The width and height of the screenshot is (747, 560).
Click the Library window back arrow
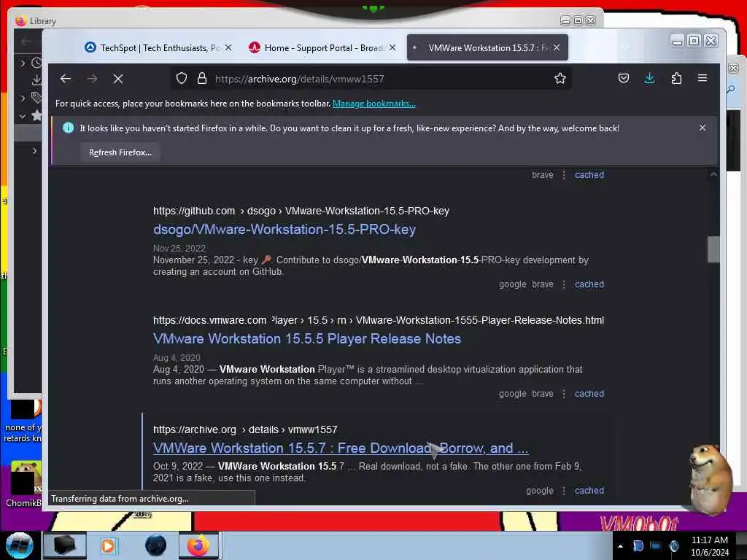pyautogui.click(x=26, y=42)
